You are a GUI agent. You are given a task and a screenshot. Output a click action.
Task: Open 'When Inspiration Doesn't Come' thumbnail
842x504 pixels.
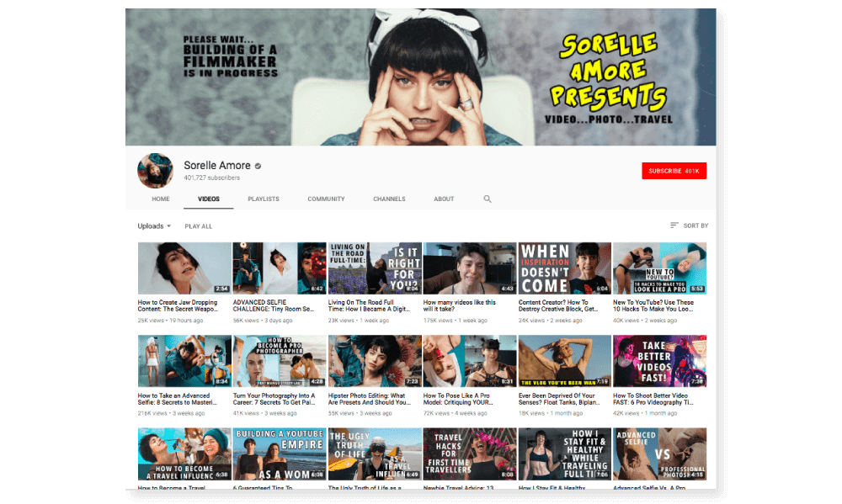564,268
